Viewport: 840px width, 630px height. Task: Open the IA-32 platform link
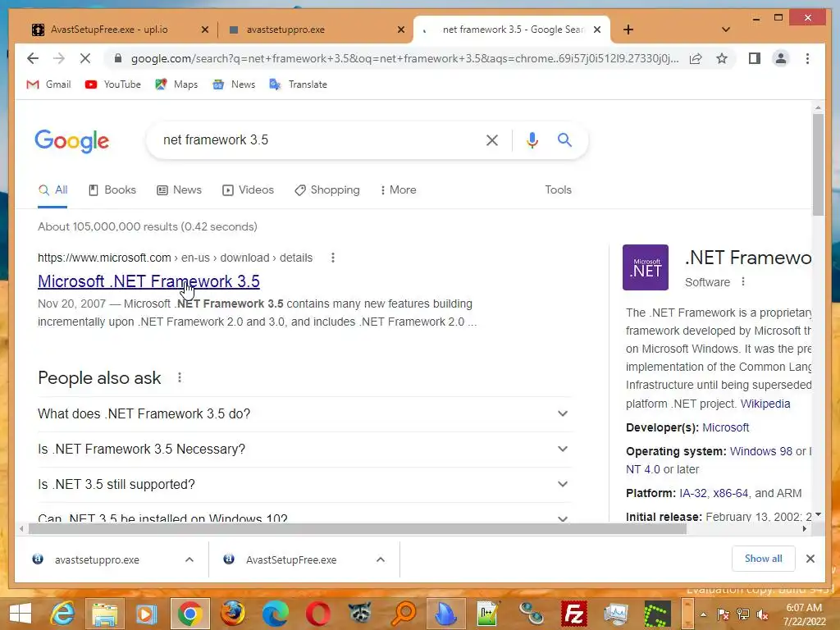(x=693, y=493)
